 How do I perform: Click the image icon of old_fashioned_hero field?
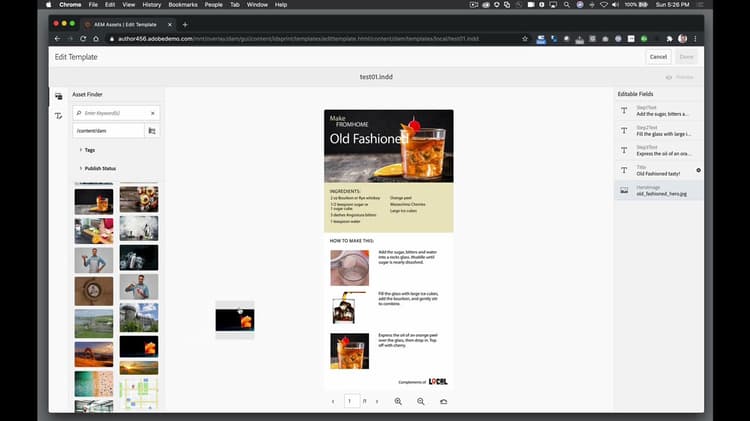click(x=624, y=190)
